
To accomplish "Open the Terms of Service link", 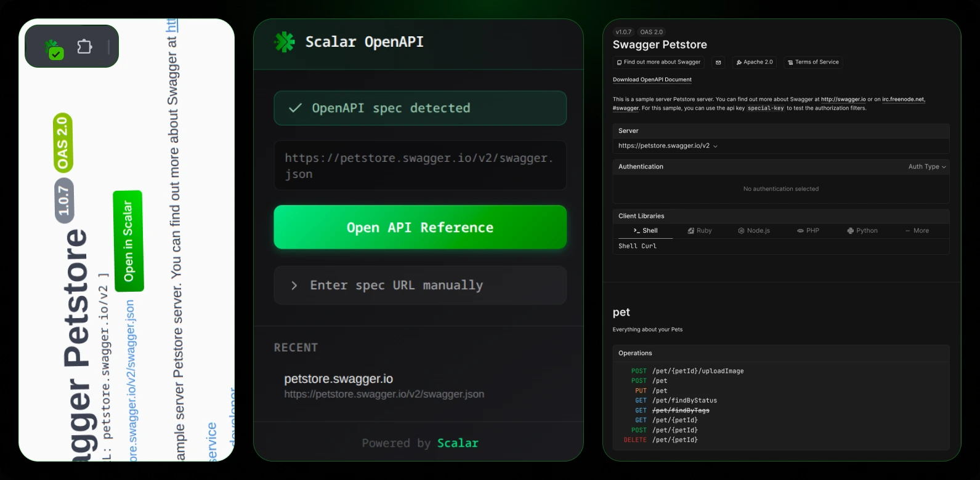I will (813, 62).
